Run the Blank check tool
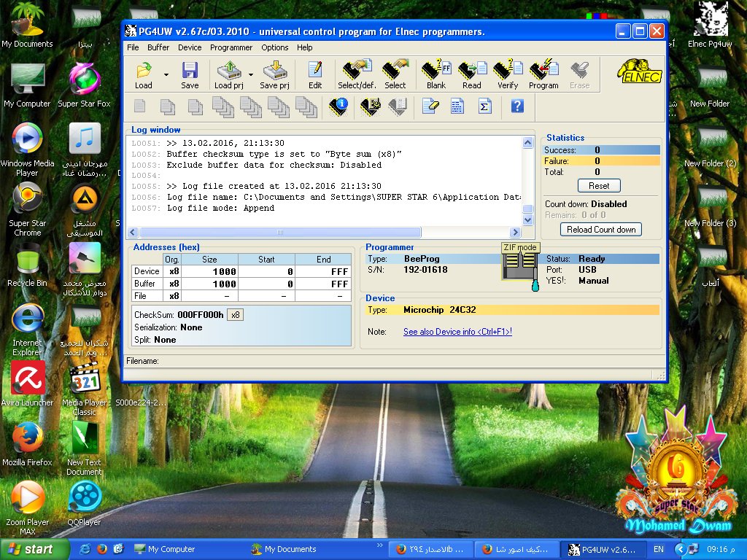Screen dimensions: 747x560 436,75
